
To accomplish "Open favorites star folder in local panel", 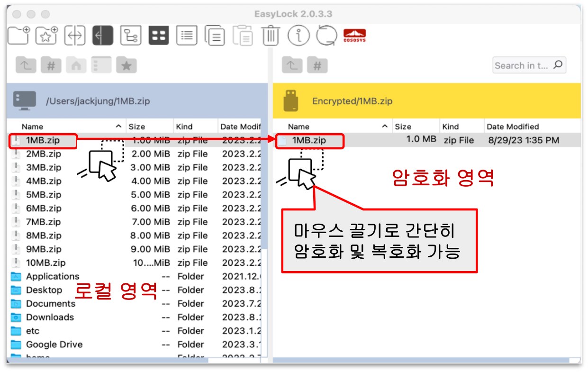I will point(127,65).
